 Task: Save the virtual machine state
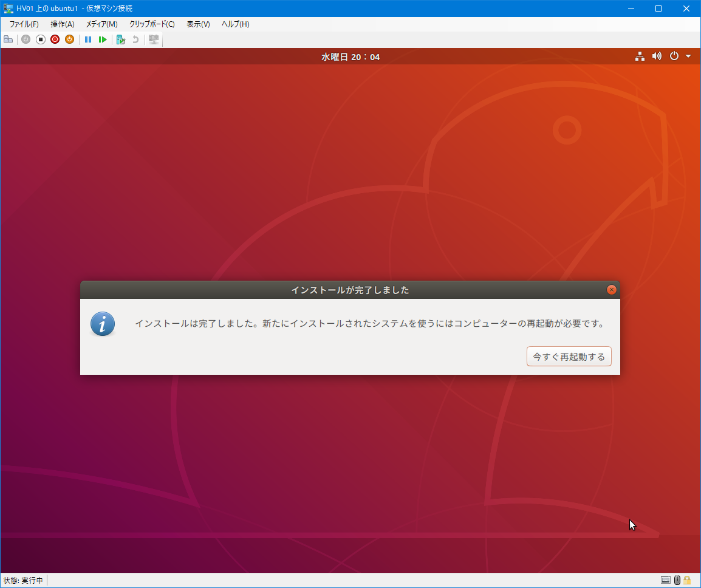[x=69, y=39]
